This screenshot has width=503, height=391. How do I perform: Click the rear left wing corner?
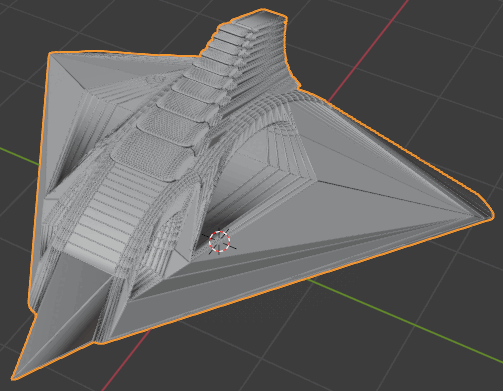coord(53,56)
